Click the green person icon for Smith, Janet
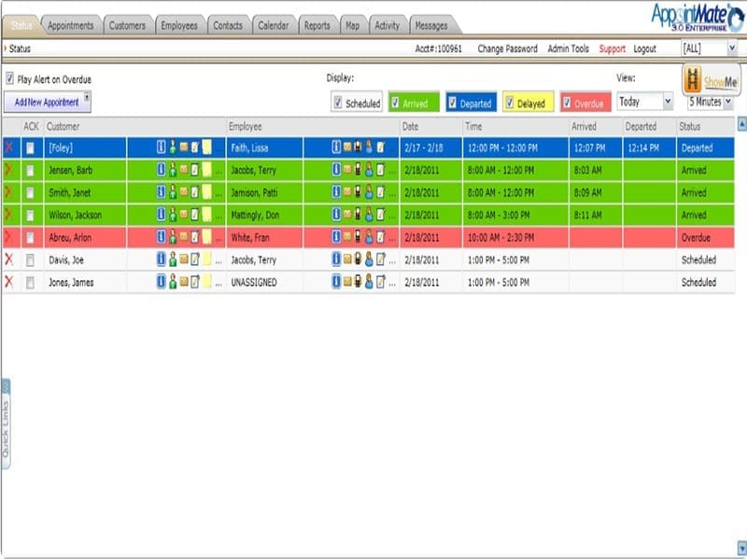The image size is (747, 560). (x=173, y=192)
